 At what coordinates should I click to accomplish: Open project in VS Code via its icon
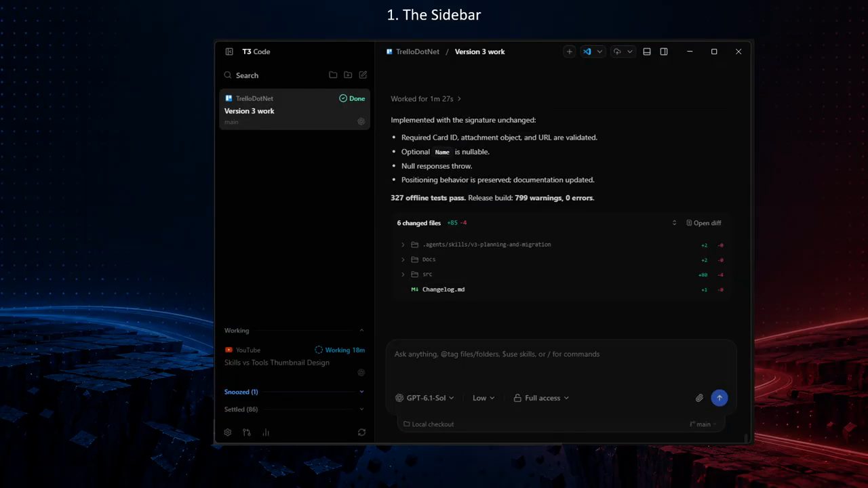coord(587,52)
